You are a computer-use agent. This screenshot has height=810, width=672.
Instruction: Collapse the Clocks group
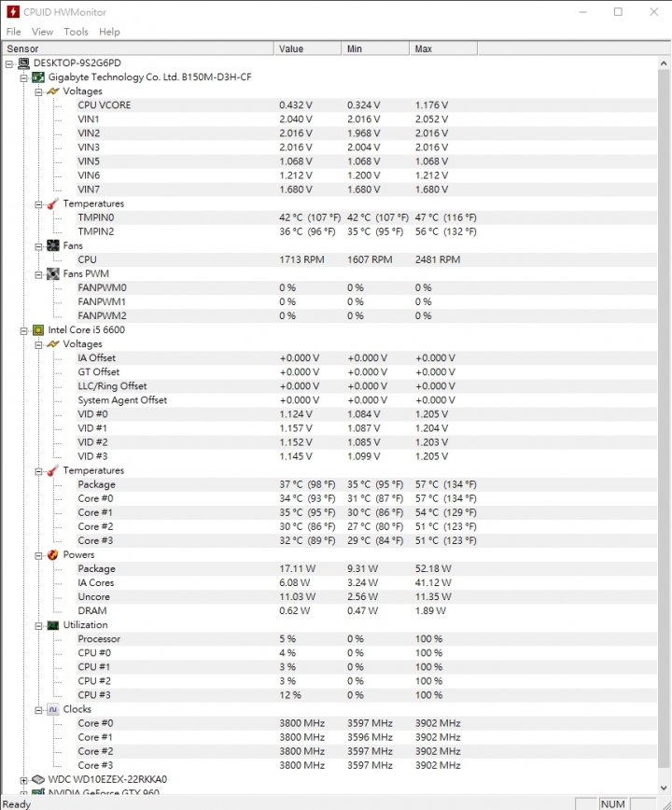39,710
